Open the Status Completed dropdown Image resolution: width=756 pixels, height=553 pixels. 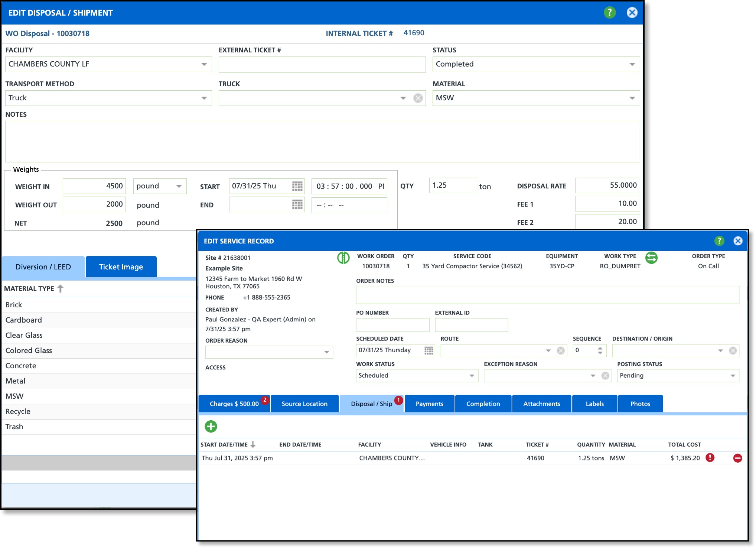632,64
